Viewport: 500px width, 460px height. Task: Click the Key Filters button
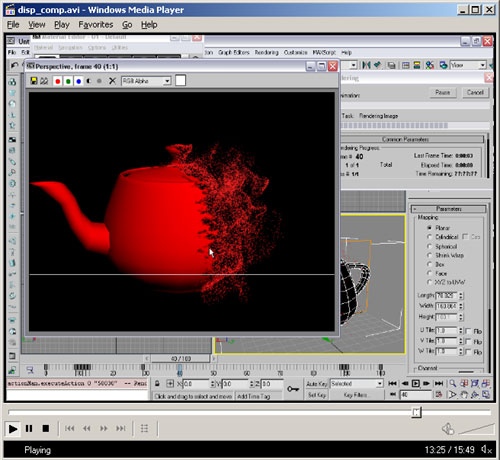click(x=356, y=395)
